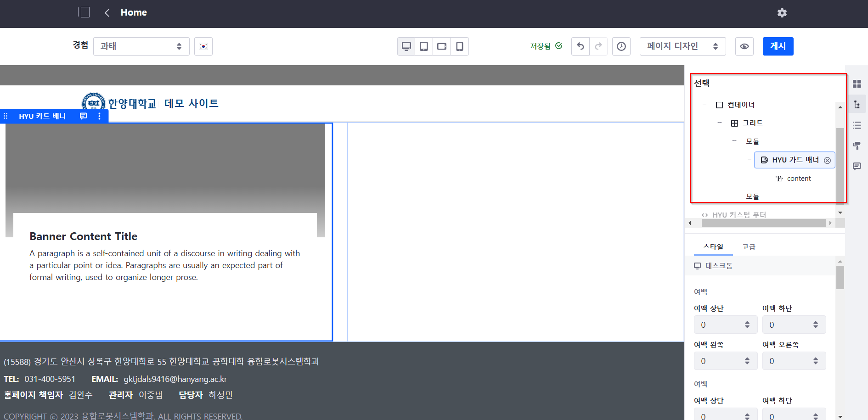This screenshot has height=420, width=868.
Task: Open the page design mode dropdown
Action: click(x=682, y=46)
